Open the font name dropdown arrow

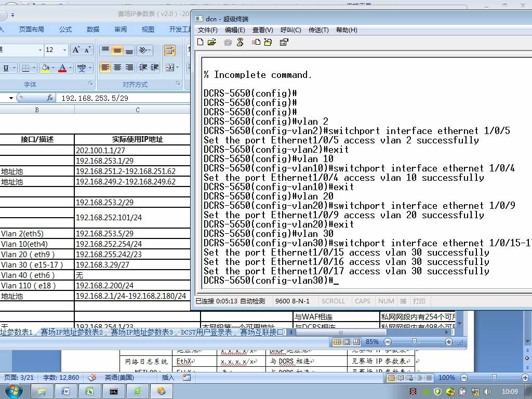40,50
